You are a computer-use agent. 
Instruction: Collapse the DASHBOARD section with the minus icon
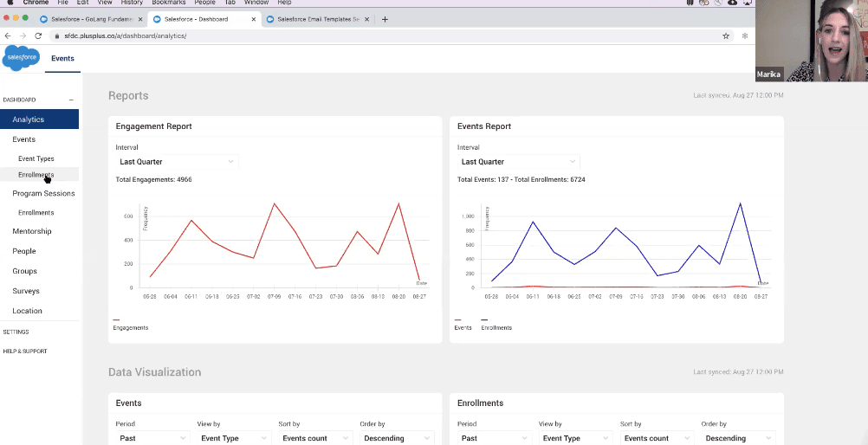(x=71, y=100)
